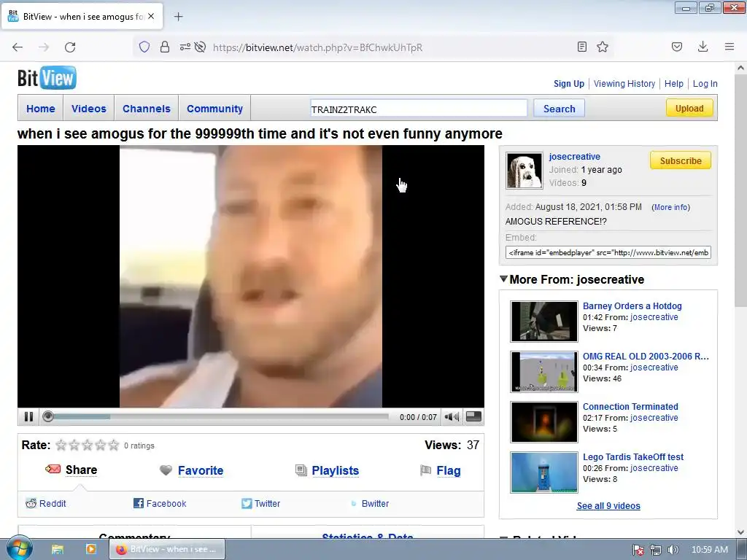Click the autoplay blocked icon
The height and width of the screenshot is (560, 747).
(200, 47)
